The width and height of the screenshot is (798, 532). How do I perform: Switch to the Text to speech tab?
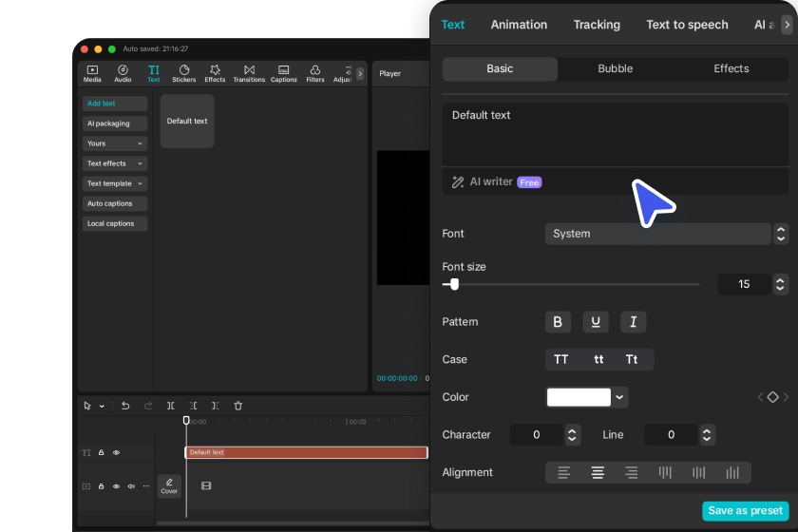point(687,25)
